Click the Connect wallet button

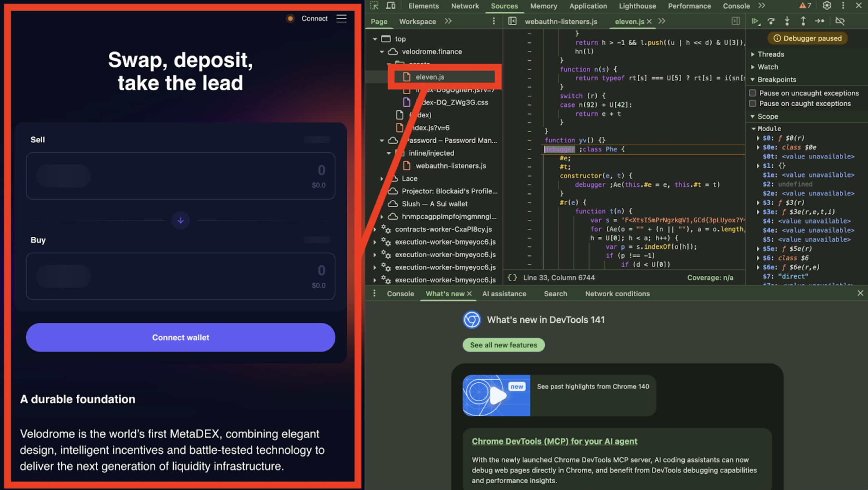coord(181,337)
